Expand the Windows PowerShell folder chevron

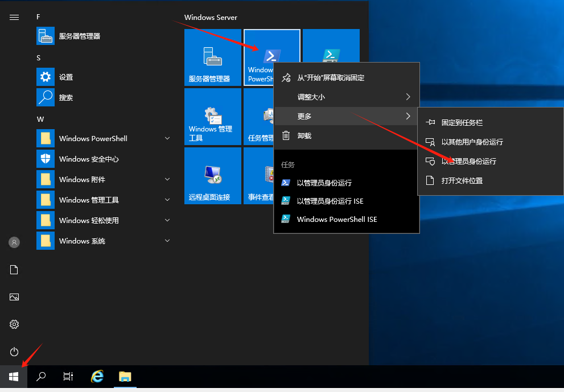click(167, 138)
